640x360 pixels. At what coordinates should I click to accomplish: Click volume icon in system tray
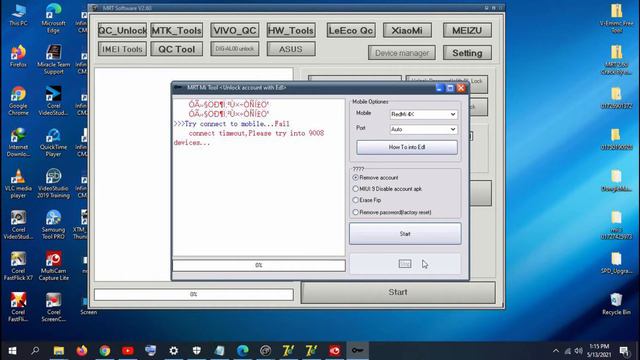(x=578, y=351)
